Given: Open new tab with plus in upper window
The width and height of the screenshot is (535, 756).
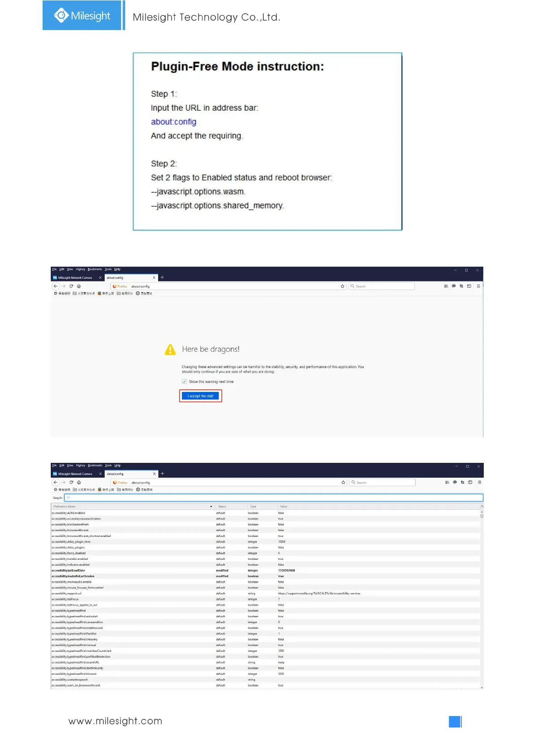Looking at the screenshot, I should (x=162, y=277).
